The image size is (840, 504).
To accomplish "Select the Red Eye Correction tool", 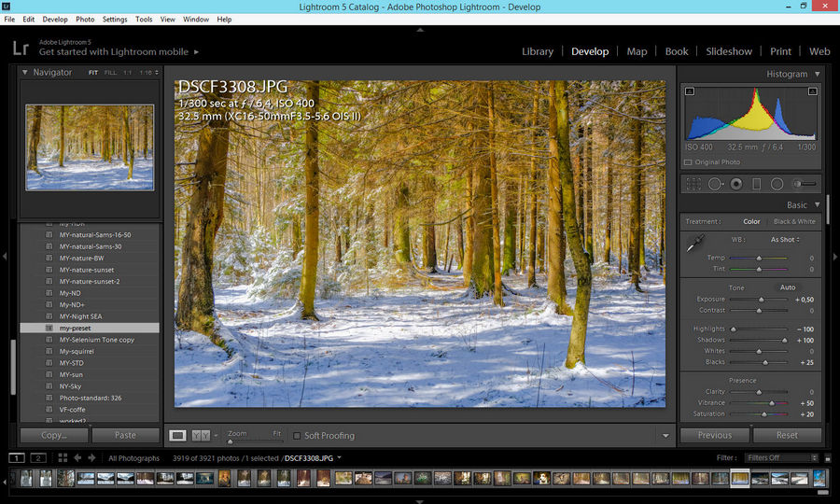I will (736, 185).
